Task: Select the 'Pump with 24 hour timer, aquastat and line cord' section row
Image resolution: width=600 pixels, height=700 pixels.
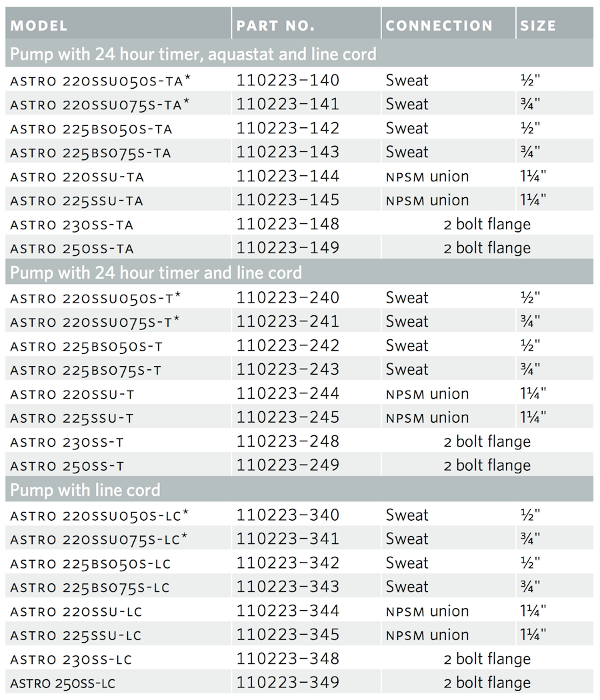Action: (193, 54)
